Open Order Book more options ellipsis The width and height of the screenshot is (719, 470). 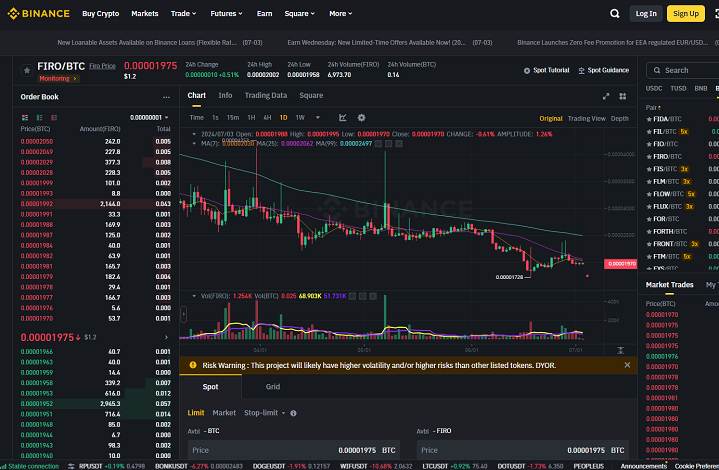click(x=166, y=97)
